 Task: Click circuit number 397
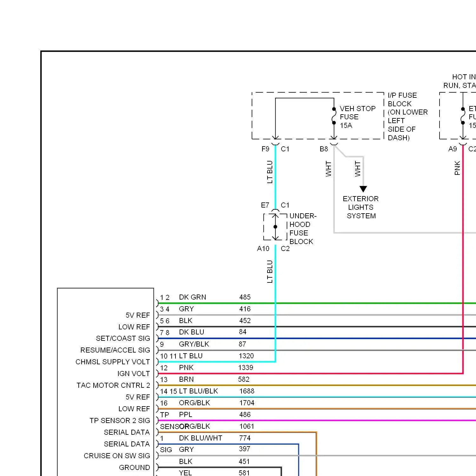[x=245, y=449]
